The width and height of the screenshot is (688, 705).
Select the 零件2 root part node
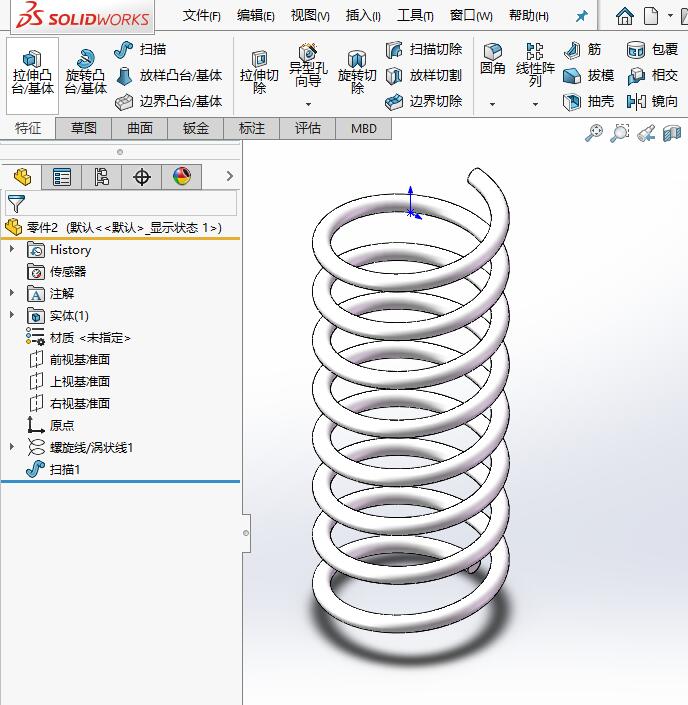[x=113, y=228]
